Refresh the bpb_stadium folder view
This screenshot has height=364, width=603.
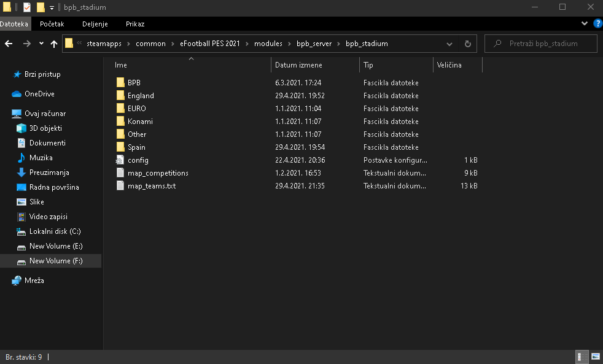468,44
